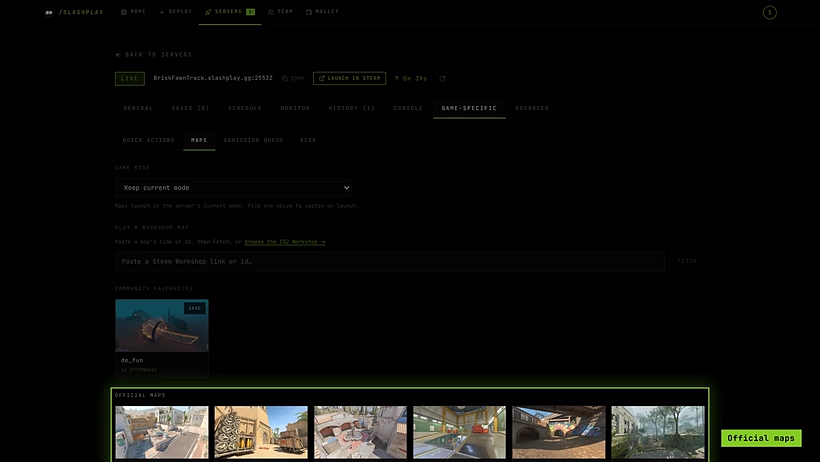Choose the third official map thumbnail
Viewport: 820px width, 462px height.
(x=360, y=432)
